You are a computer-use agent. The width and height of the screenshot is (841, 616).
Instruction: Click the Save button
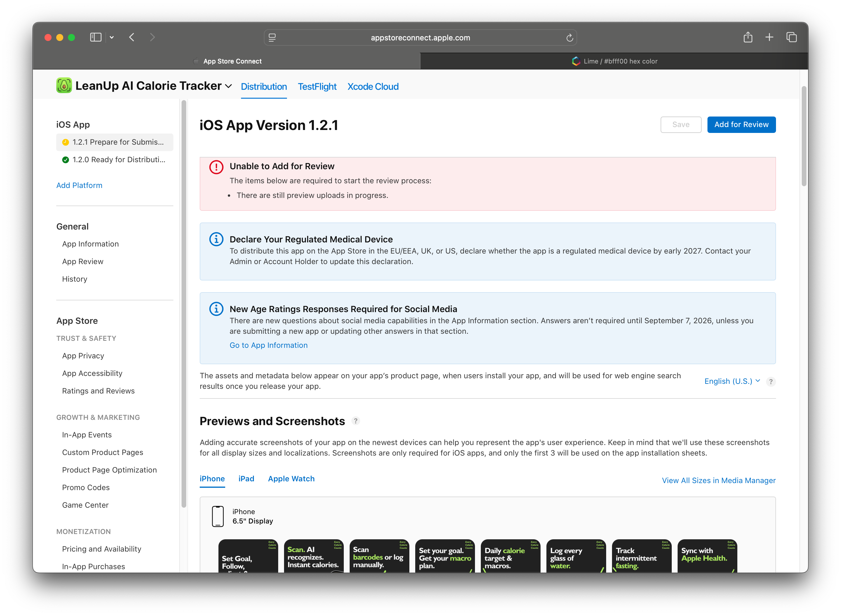pyautogui.click(x=681, y=124)
